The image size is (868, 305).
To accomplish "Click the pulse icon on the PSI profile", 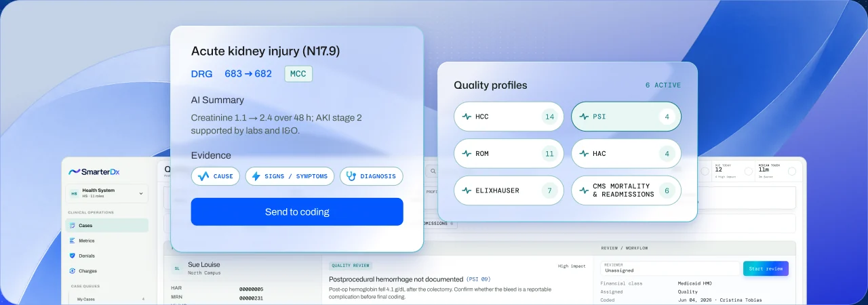I will 585,117.
